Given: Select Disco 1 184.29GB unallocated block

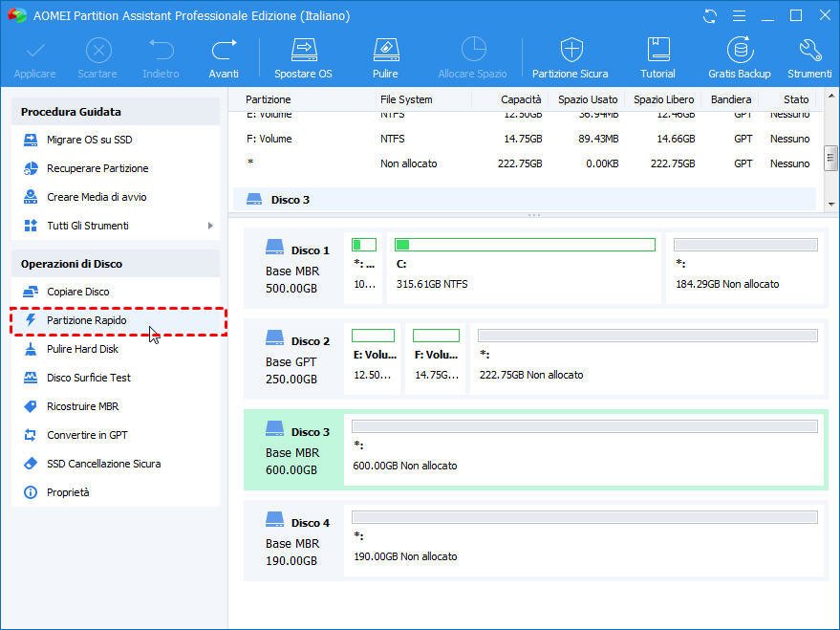Looking at the screenshot, I should [745, 269].
